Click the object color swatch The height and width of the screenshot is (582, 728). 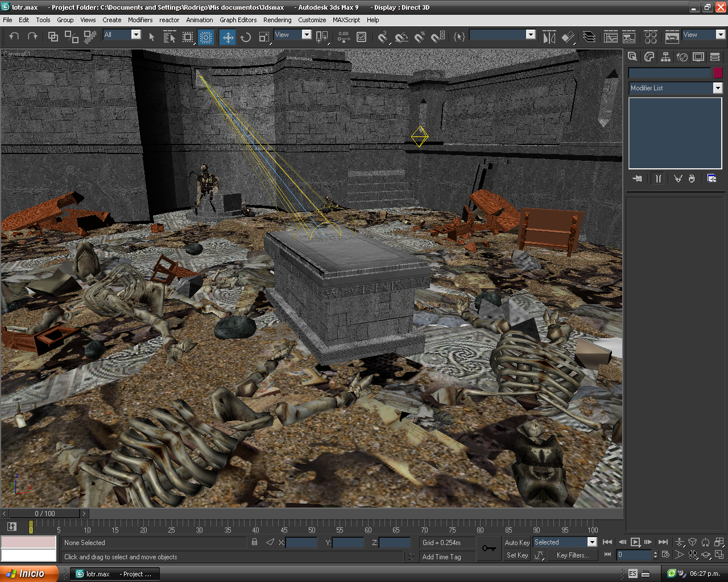tap(718, 73)
